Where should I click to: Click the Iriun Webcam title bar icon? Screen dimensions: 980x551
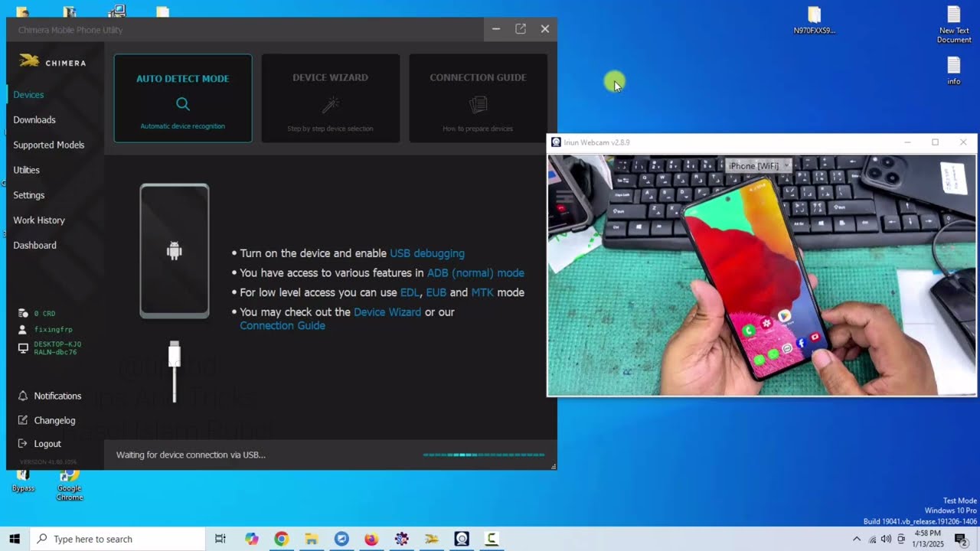point(556,142)
